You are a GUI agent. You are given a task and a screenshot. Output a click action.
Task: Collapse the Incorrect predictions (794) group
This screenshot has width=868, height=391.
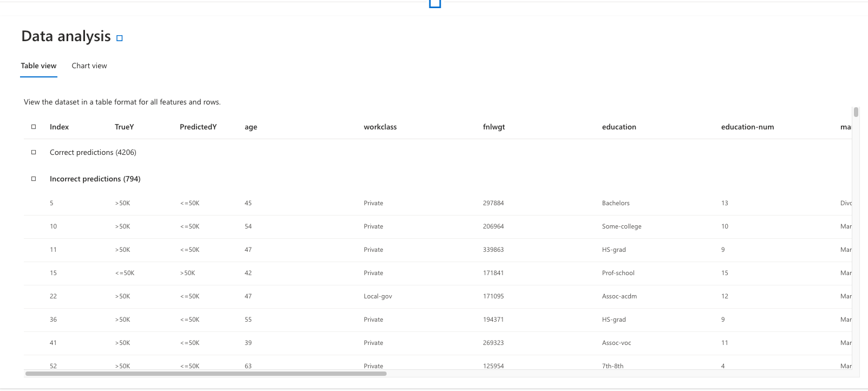(x=34, y=179)
